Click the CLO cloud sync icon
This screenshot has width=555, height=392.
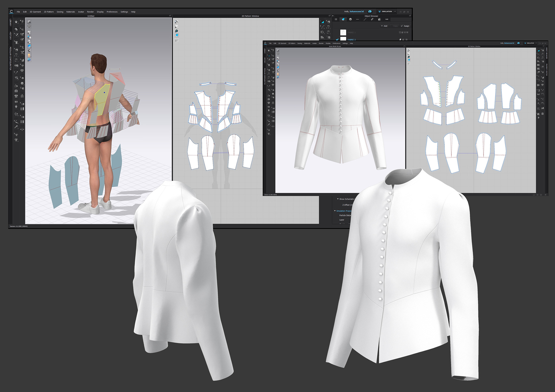click(370, 12)
